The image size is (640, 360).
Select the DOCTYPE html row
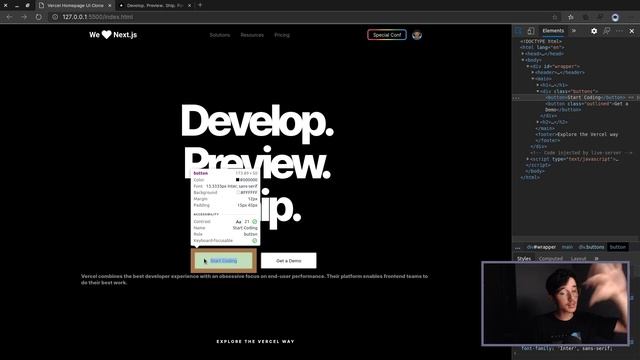pyautogui.click(x=541, y=42)
